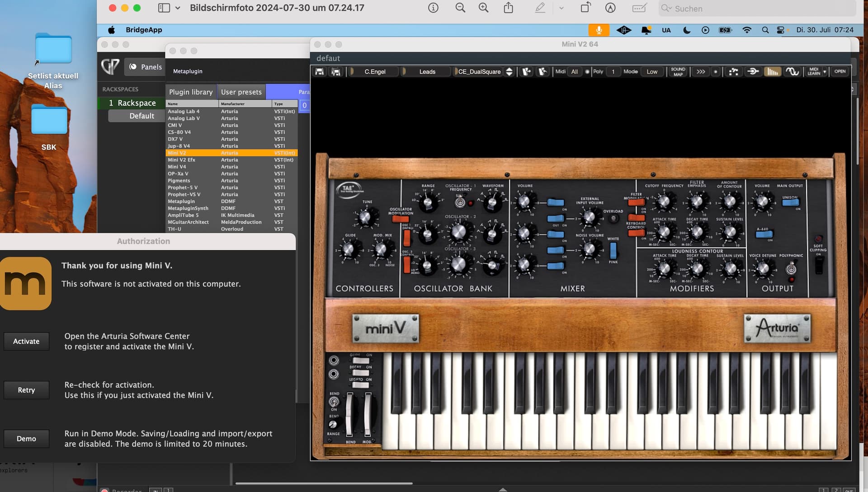Viewport: 868px width, 492px height.
Task: Click the Sound Map button
Action: click(x=678, y=71)
